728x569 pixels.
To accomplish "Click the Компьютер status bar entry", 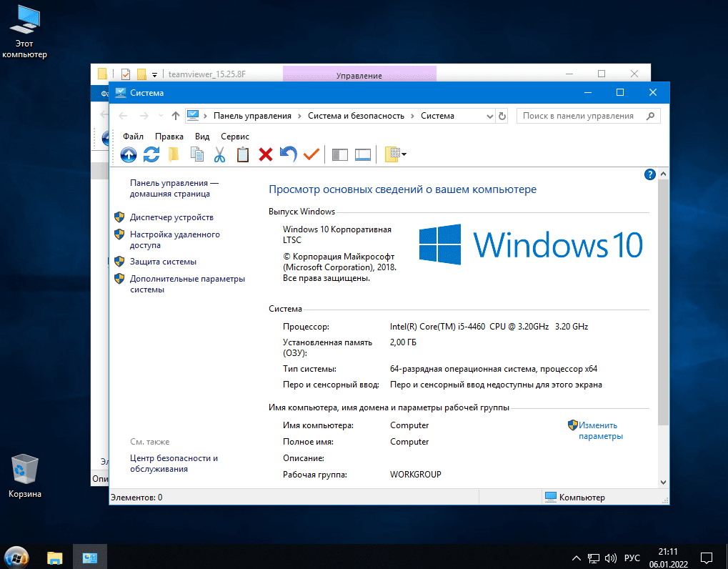I will click(x=575, y=498).
